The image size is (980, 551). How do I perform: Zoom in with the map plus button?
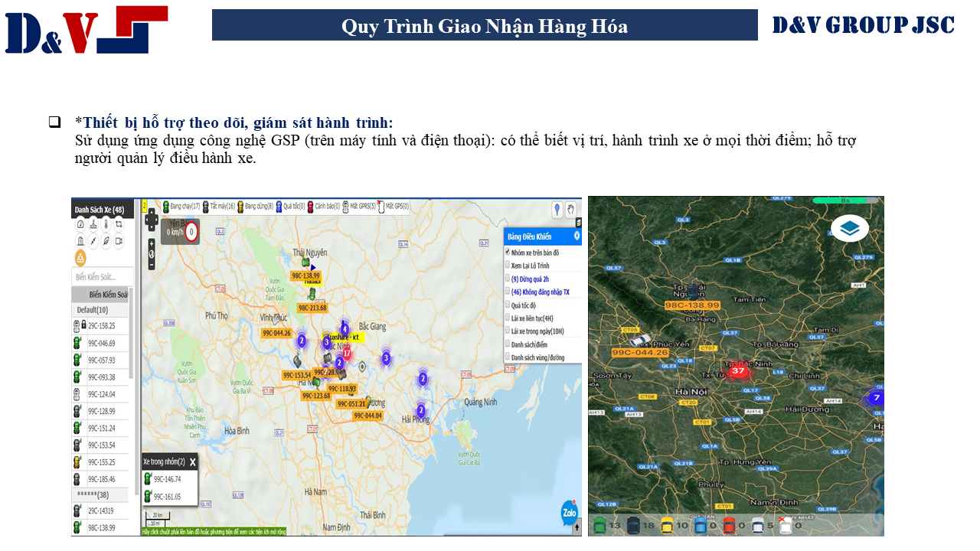tap(152, 243)
